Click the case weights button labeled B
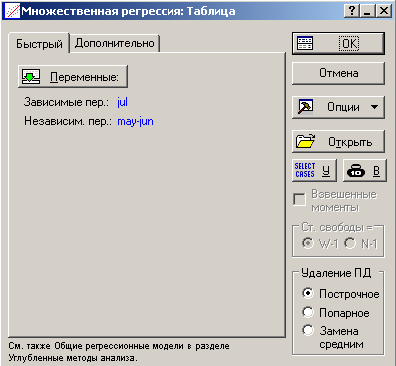The width and height of the screenshot is (396, 366). tap(365, 170)
